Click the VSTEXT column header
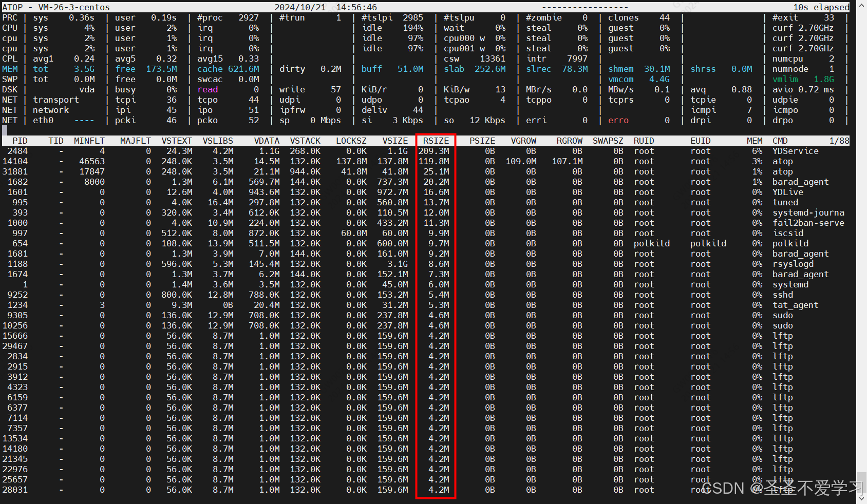867x504 pixels. pos(177,141)
